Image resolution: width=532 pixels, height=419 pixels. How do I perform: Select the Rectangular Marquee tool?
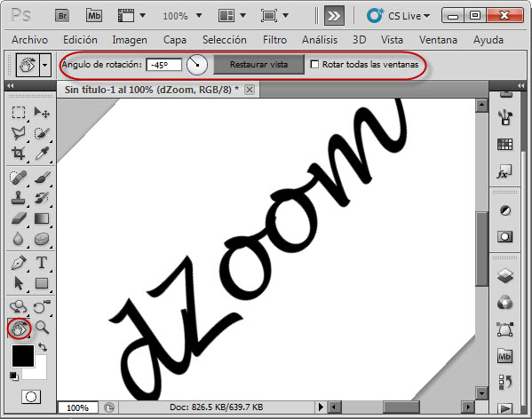coord(19,112)
